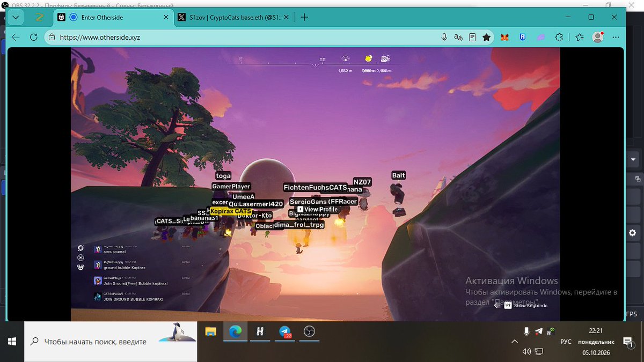644x362 pixels.
Task: Click the top circular arrows icon beside chat
Action: coord(80,248)
